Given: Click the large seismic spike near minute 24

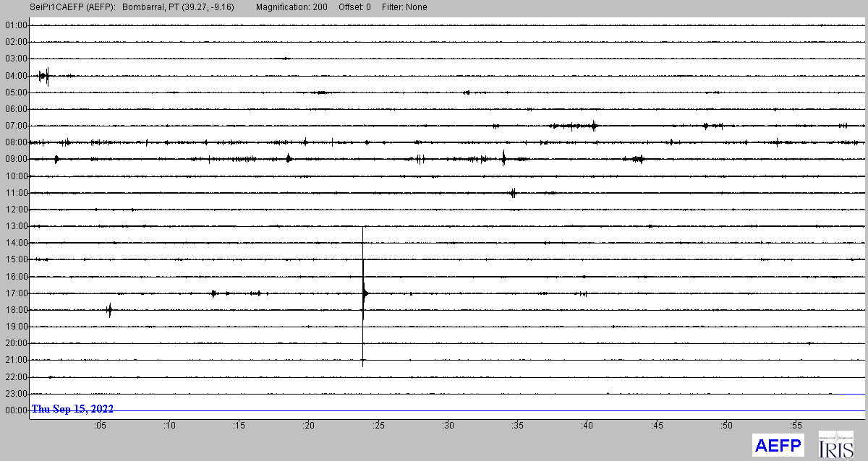Looking at the screenshot, I should point(363,293).
